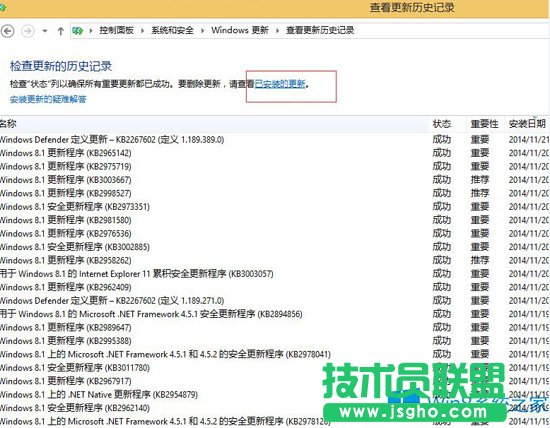550x428 pixels.
Task: Select 控制面板 breadcrumb
Action: tap(116, 31)
